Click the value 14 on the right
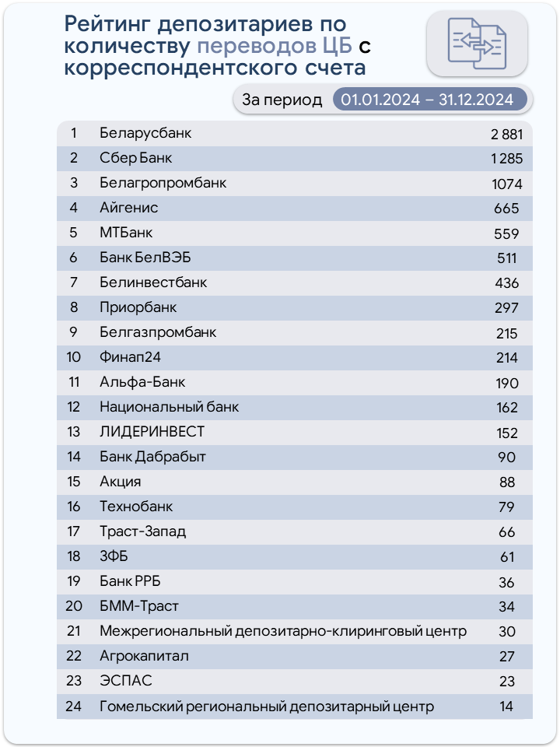The width and height of the screenshot is (560, 747). (506, 706)
